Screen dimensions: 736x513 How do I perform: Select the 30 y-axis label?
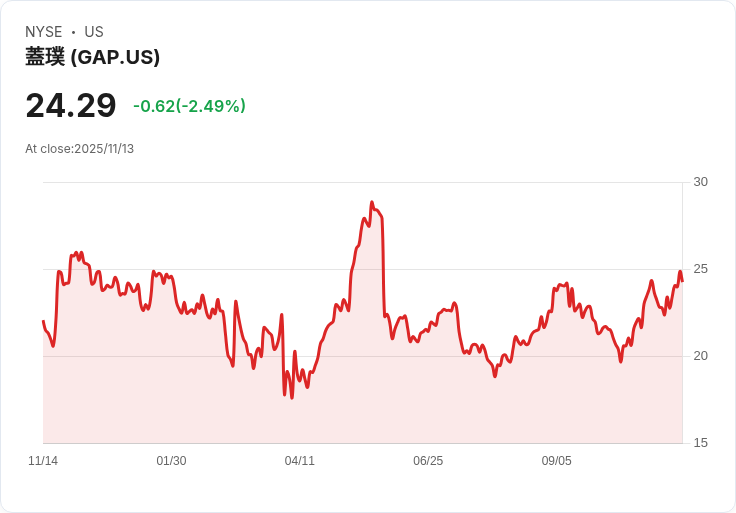point(700,182)
